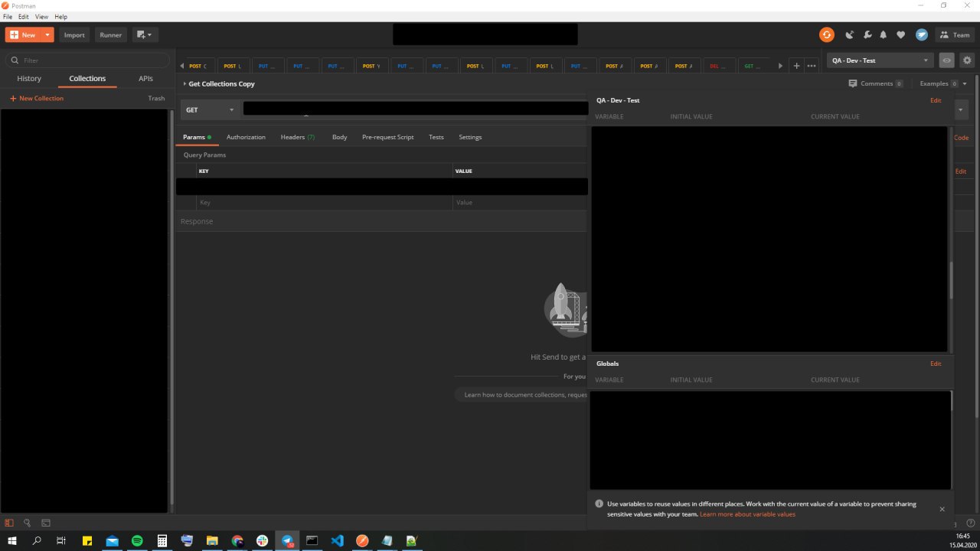Toggle the environment quick look eye icon
This screenshot has width=980, height=551.
click(946, 60)
